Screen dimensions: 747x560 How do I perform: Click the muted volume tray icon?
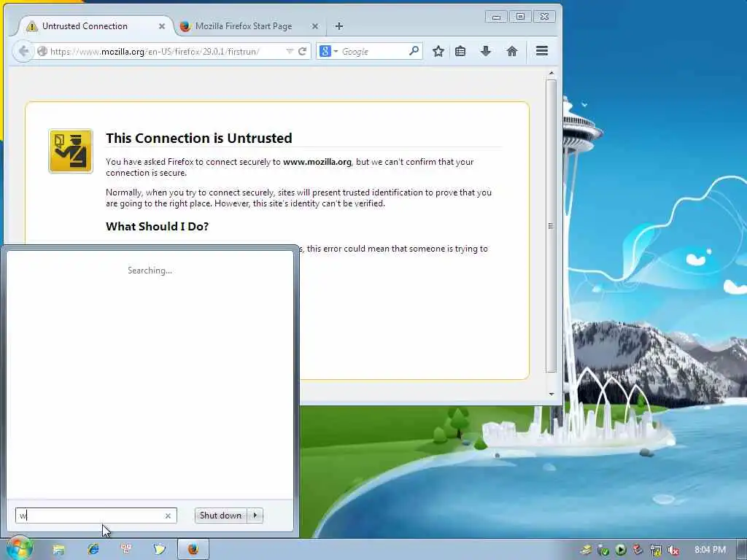click(x=673, y=551)
